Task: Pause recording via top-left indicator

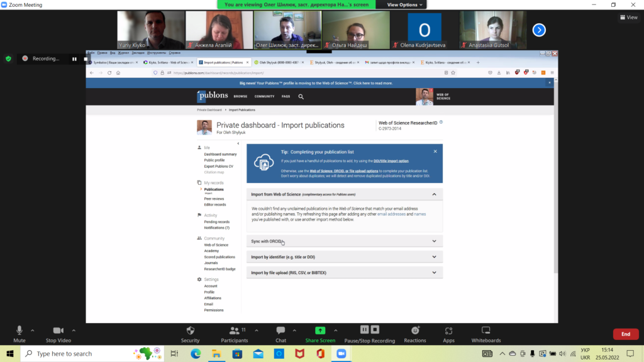Action: pos(74,58)
